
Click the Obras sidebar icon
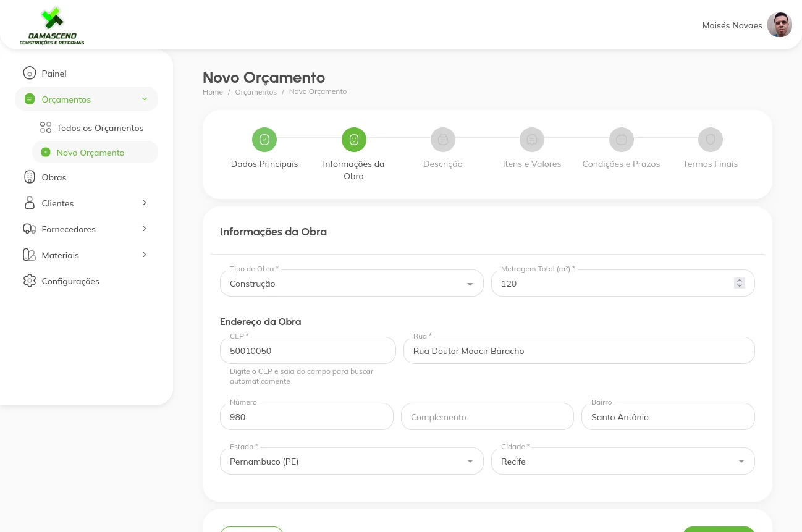[x=29, y=177]
